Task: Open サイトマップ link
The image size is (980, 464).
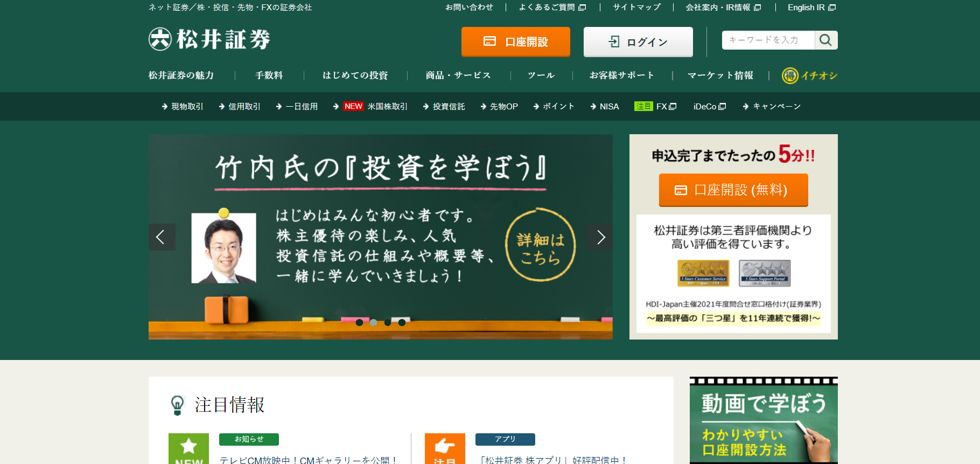Action: point(636,8)
